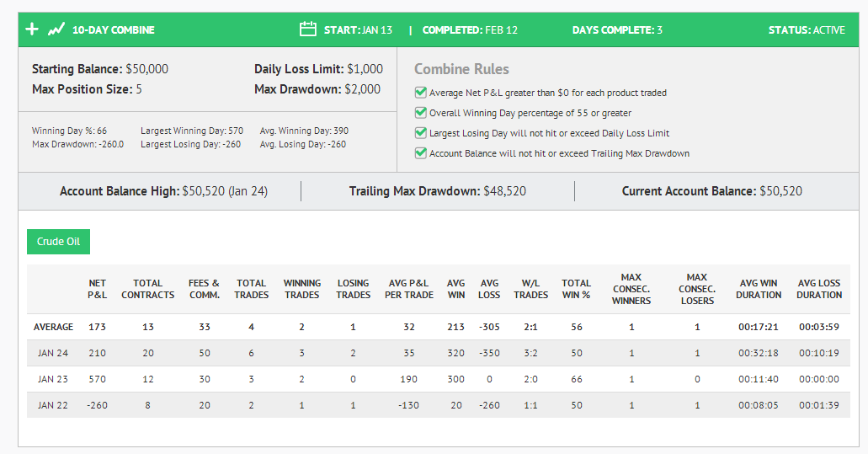This screenshot has width=868, height=454.
Task: Open the JAN 23 daily row
Action: pos(439,379)
